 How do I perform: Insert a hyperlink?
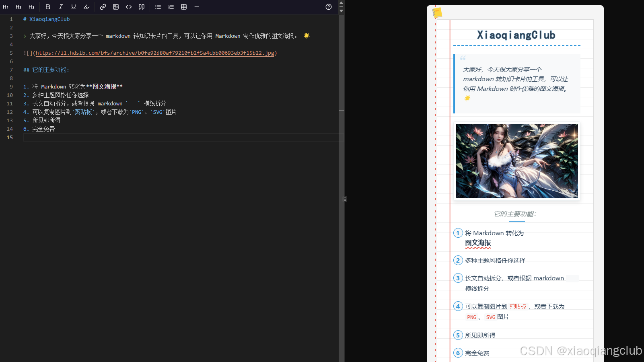pyautogui.click(x=103, y=7)
